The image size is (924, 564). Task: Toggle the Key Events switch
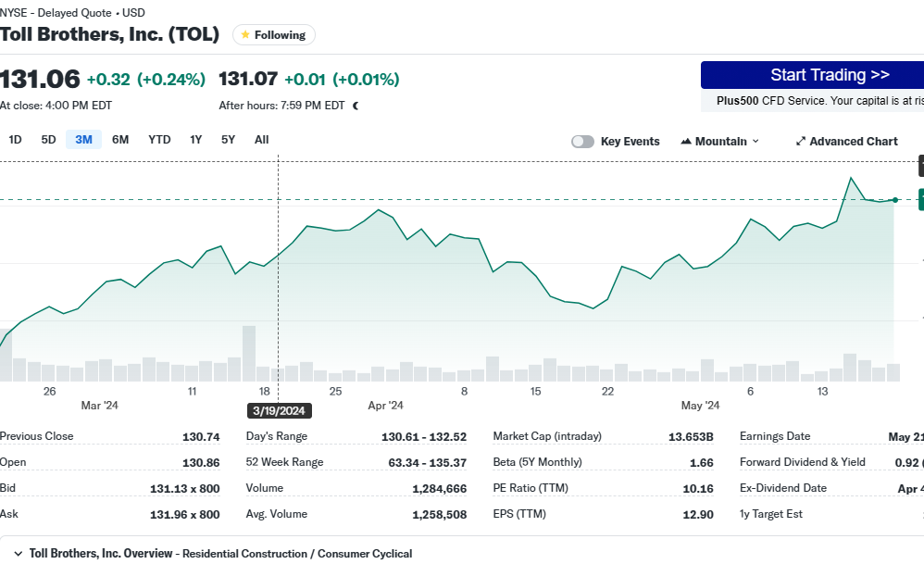[x=582, y=142]
